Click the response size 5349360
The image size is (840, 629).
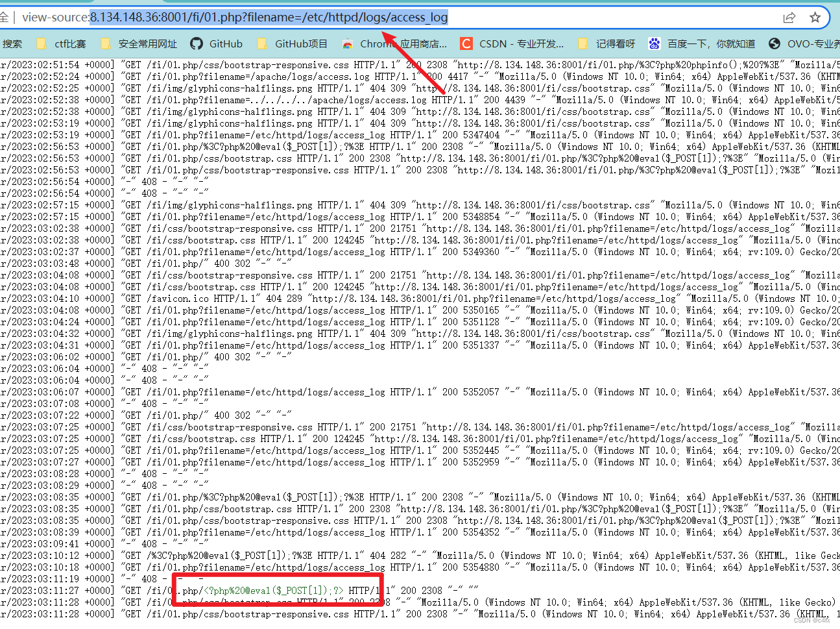coord(481,252)
